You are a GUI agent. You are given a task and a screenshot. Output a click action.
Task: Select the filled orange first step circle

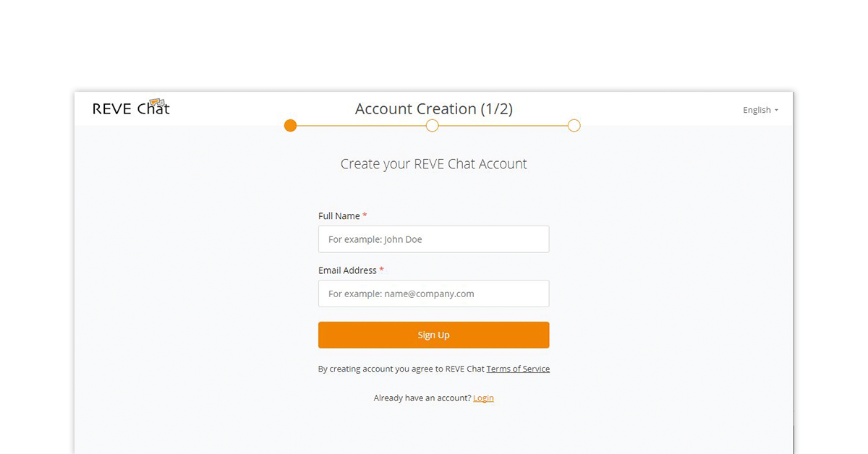point(290,126)
